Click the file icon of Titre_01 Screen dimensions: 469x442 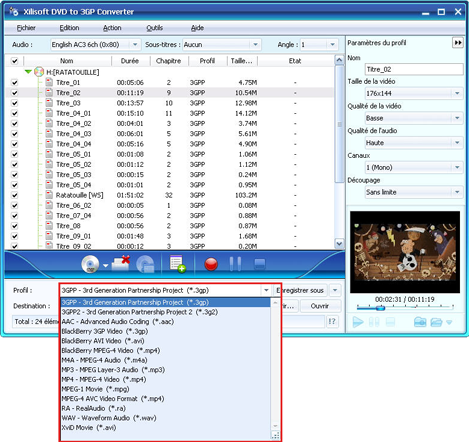[x=49, y=82]
